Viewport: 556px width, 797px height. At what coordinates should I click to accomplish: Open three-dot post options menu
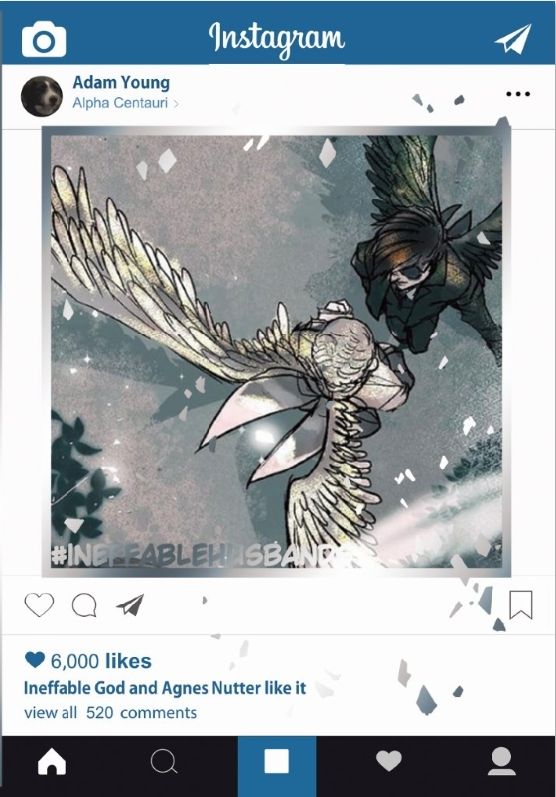click(x=518, y=94)
